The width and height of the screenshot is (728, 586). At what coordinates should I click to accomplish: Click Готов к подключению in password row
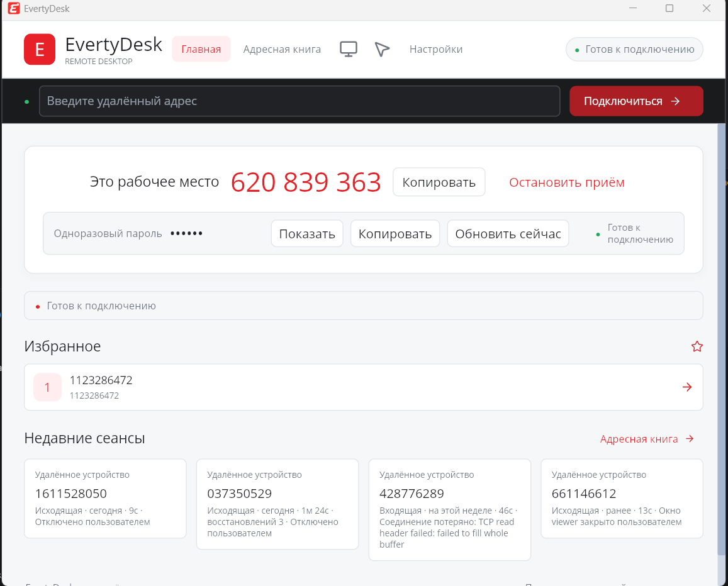click(640, 233)
